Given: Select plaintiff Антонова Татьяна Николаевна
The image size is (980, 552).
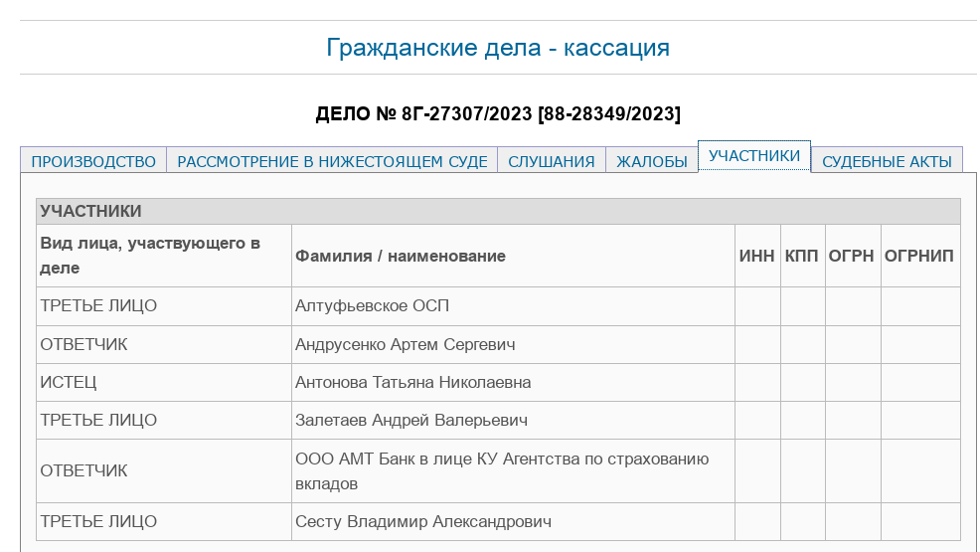Looking at the screenshot, I should click(412, 382).
